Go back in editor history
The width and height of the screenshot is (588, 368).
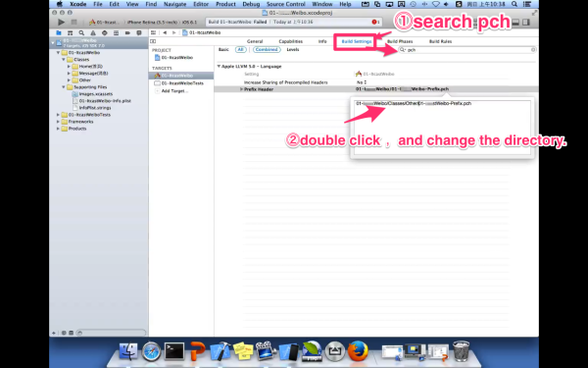pyautogui.click(x=165, y=32)
